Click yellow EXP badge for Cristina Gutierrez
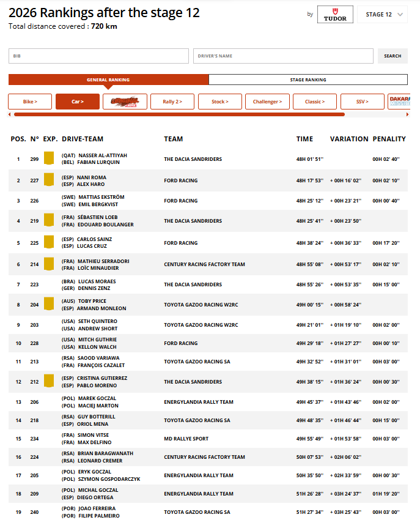This screenshot has height=520, width=420. point(49,381)
